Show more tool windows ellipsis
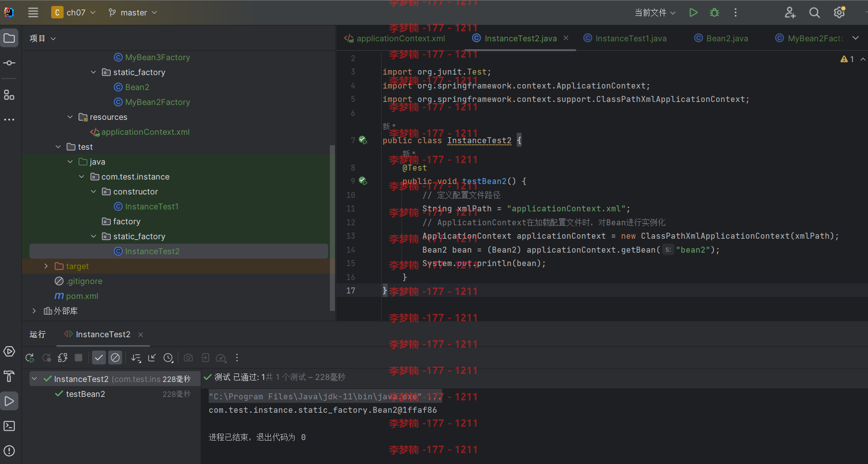Viewport: 868px width, 464px height. point(9,120)
